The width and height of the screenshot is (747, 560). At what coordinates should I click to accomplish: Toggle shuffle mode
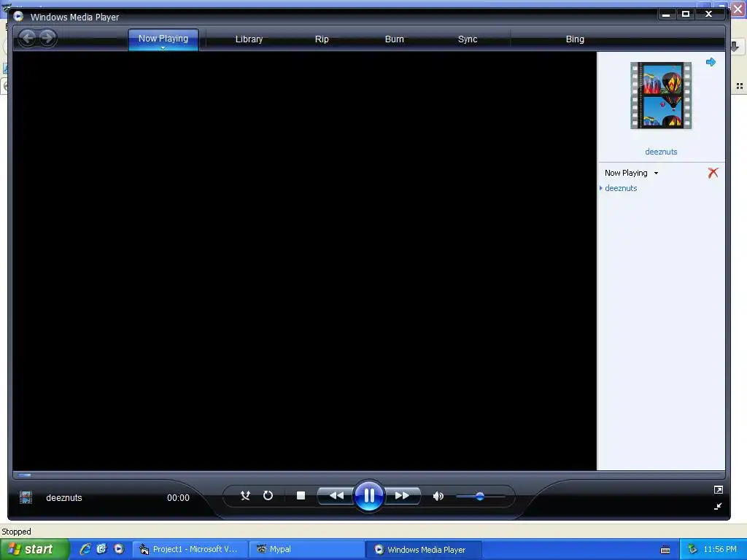tap(245, 496)
